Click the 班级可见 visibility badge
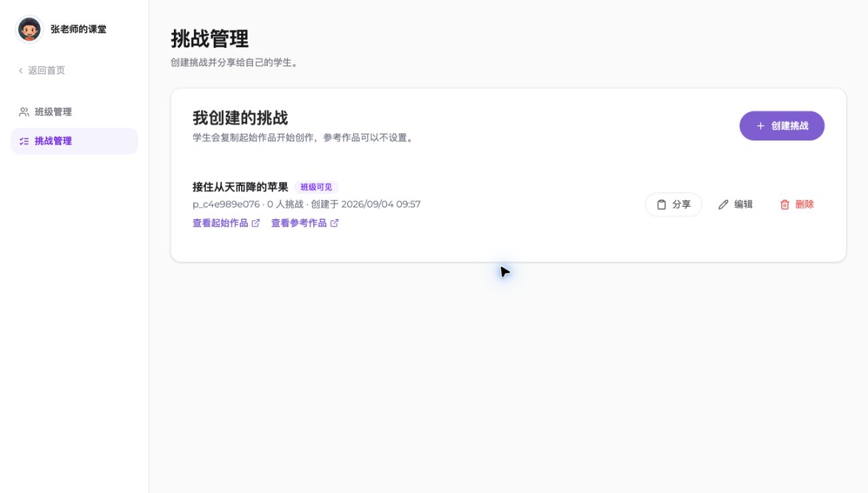868x493 pixels. [316, 187]
